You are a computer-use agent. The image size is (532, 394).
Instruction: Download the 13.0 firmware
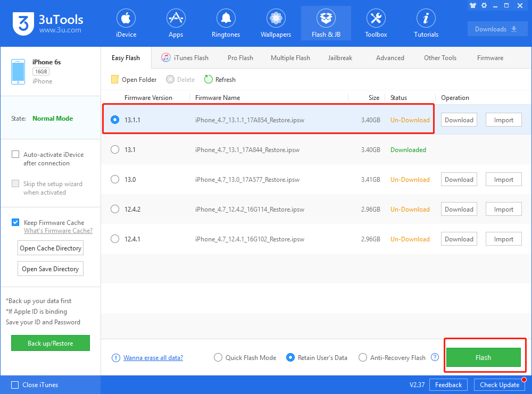coord(459,179)
